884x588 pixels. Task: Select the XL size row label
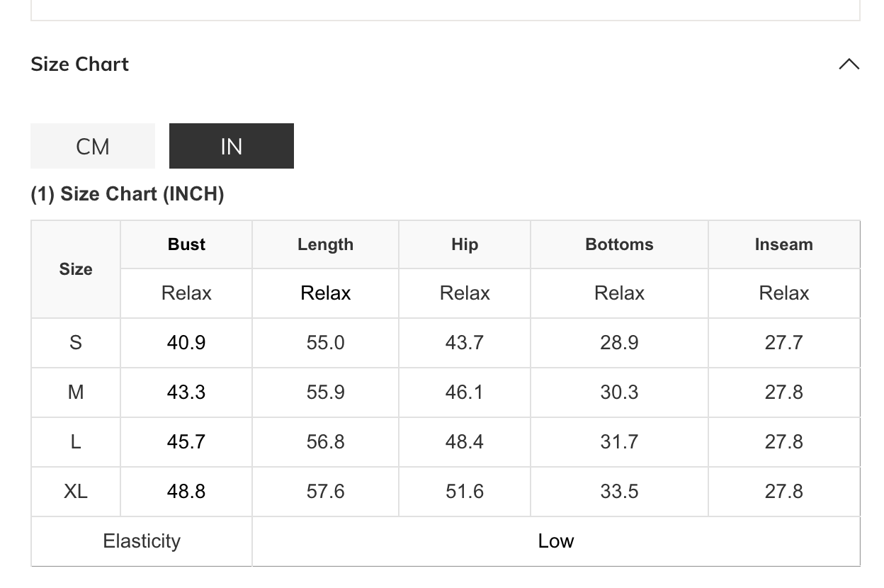(76, 492)
